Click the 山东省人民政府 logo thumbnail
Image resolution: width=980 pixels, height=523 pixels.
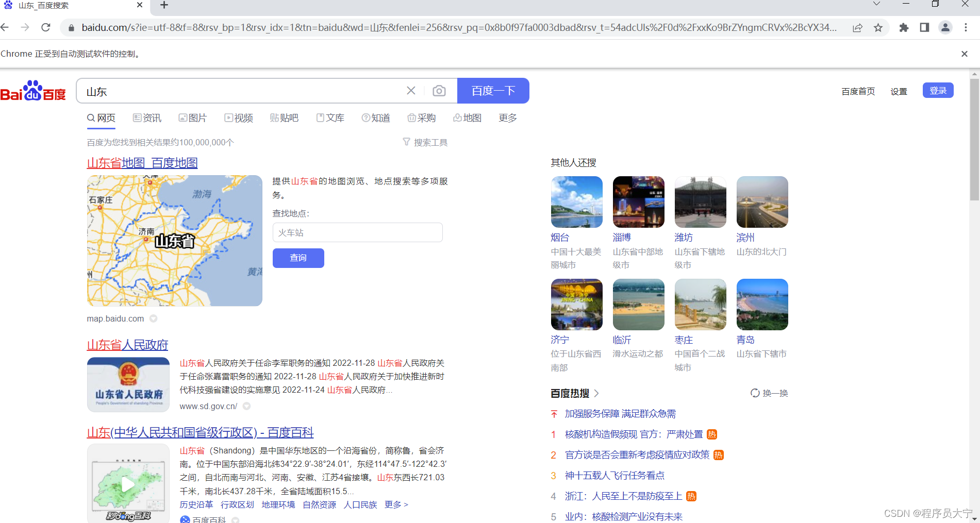click(x=128, y=384)
